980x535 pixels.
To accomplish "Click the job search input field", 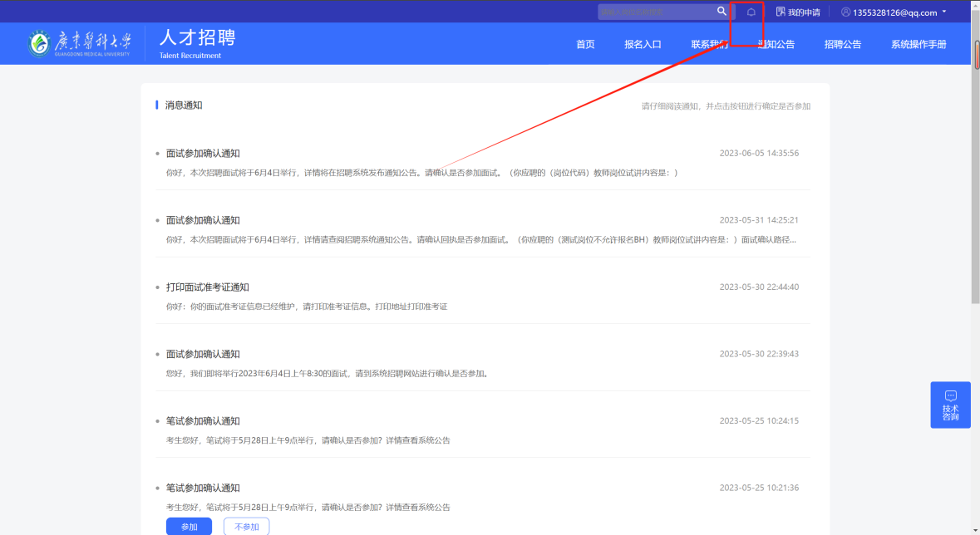I will click(655, 12).
